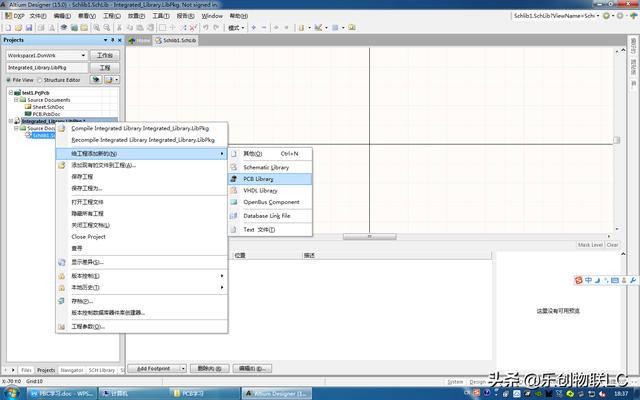Click the Save floppy-disk toolbar icon
640x400 pixels.
tap(29, 28)
